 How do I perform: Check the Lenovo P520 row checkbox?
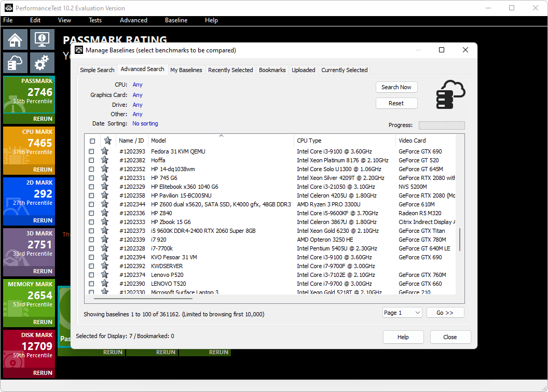[x=91, y=275]
